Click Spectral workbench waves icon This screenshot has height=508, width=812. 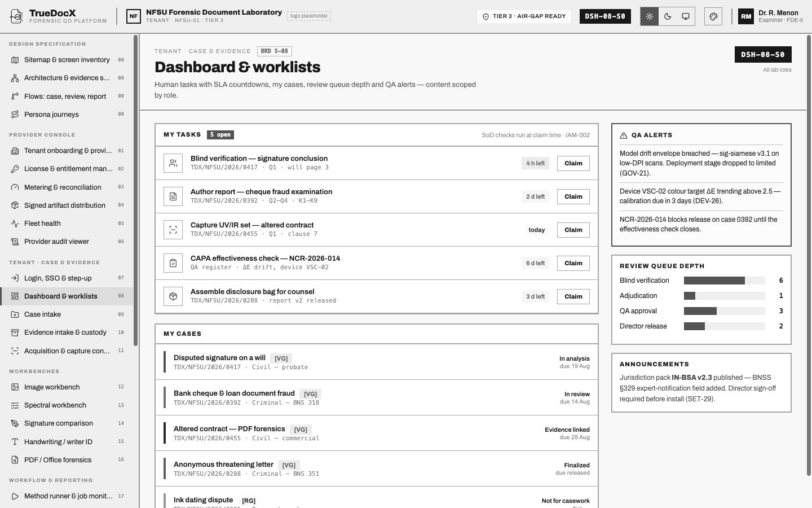tap(15, 405)
